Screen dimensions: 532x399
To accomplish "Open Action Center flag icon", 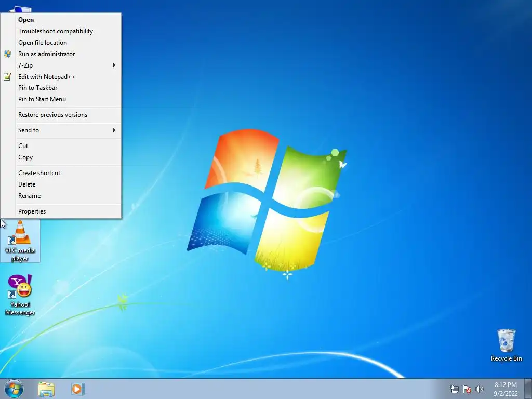I will pos(467,389).
